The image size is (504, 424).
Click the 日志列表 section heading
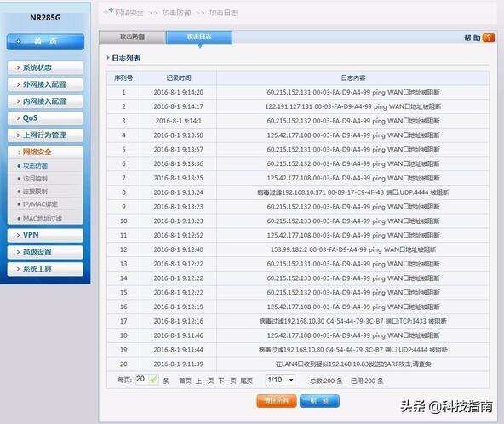coord(126,58)
